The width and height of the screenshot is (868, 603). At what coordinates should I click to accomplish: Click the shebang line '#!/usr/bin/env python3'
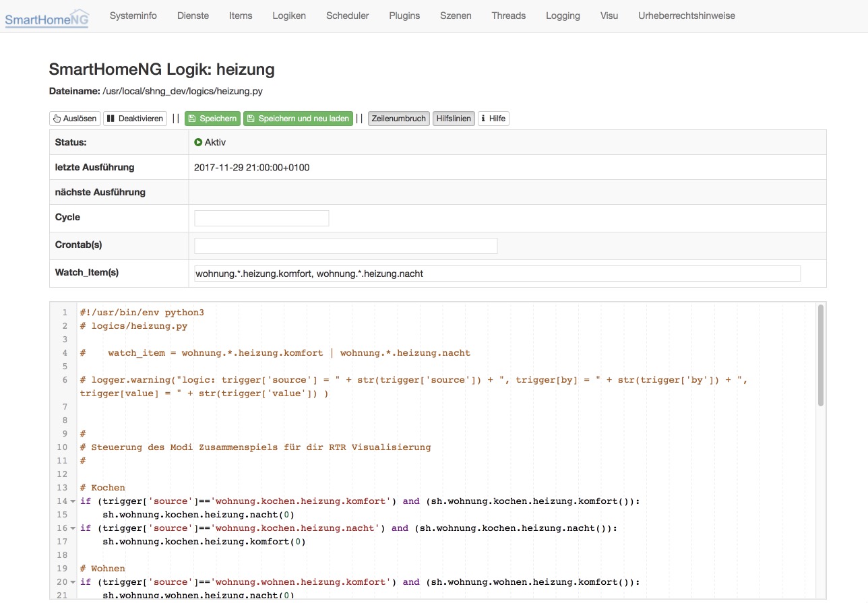pyautogui.click(x=142, y=313)
